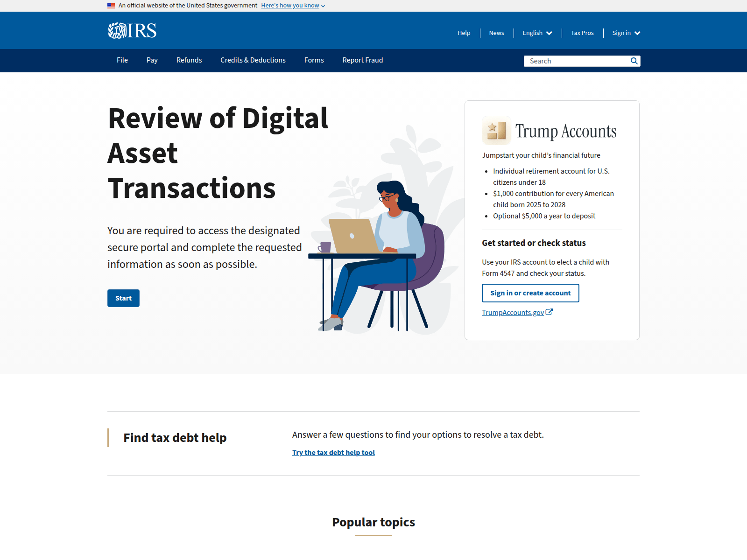
Task: Open the File menu
Action: (x=122, y=60)
